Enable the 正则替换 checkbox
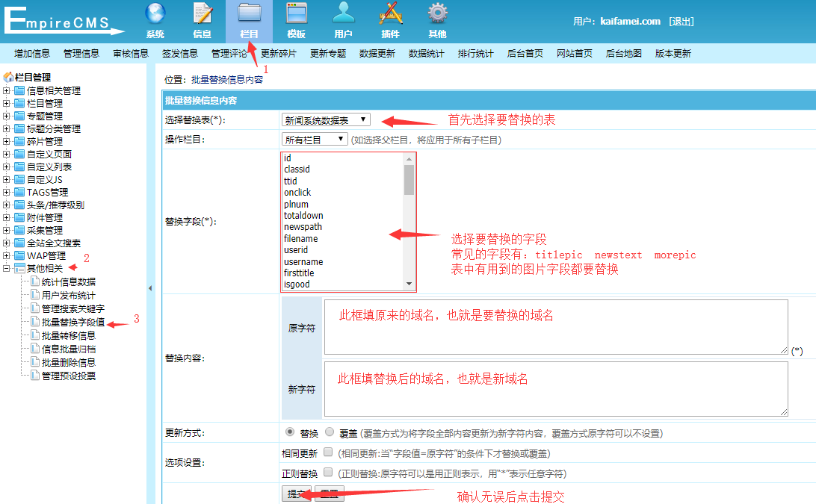The image size is (816, 504). pyautogui.click(x=327, y=471)
